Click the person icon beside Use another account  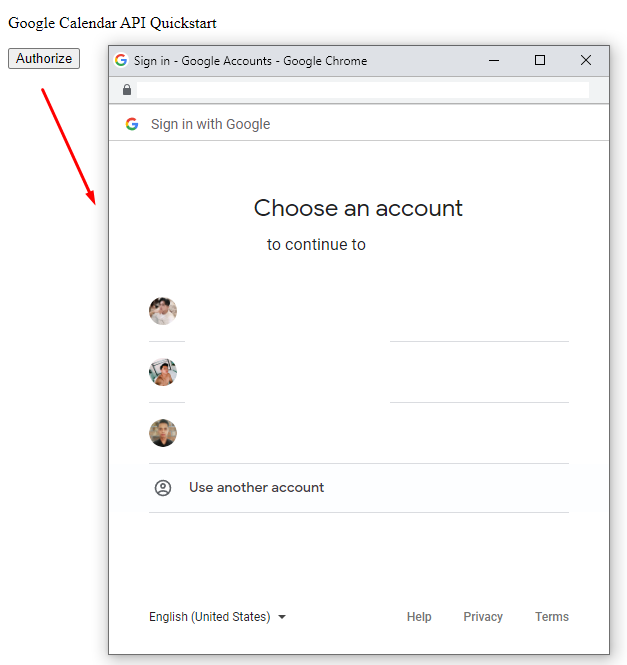163,488
